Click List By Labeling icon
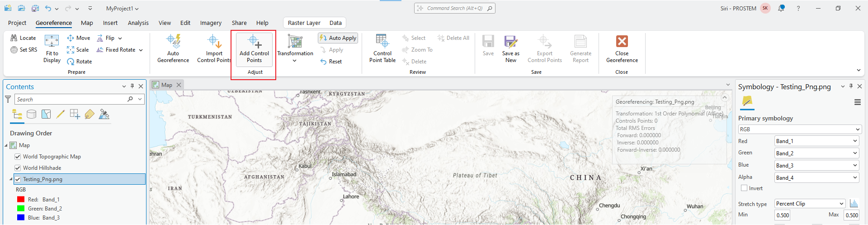 (90, 114)
